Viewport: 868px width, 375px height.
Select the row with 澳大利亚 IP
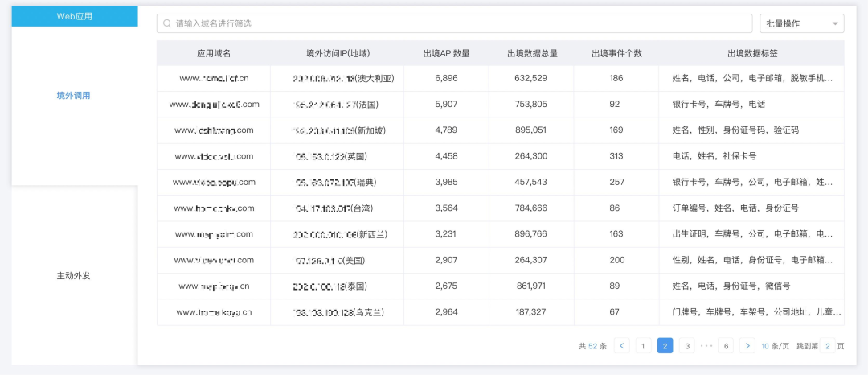click(501, 79)
